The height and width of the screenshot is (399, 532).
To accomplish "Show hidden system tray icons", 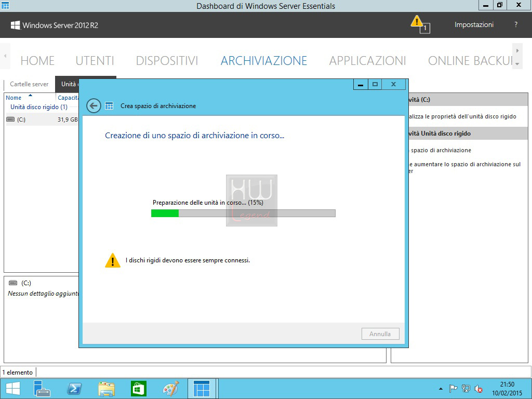I will coord(441,389).
